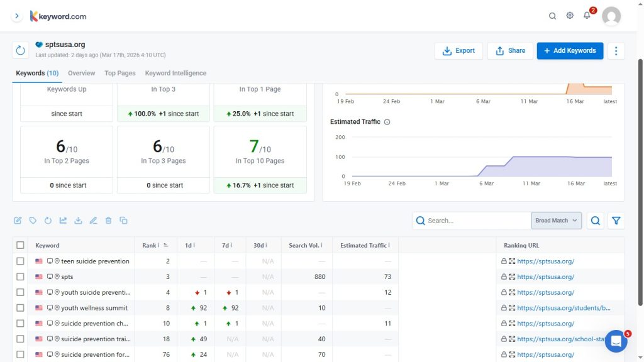Open the three-dot menu beside Add Keywords
The image size is (644, 362).
pyautogui.click(x=616, y=51)
